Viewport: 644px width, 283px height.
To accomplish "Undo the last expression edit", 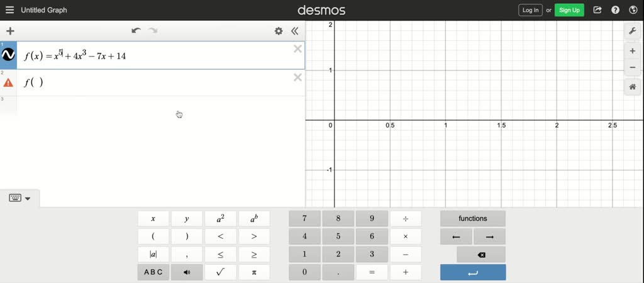I will [x=136, y=31].
